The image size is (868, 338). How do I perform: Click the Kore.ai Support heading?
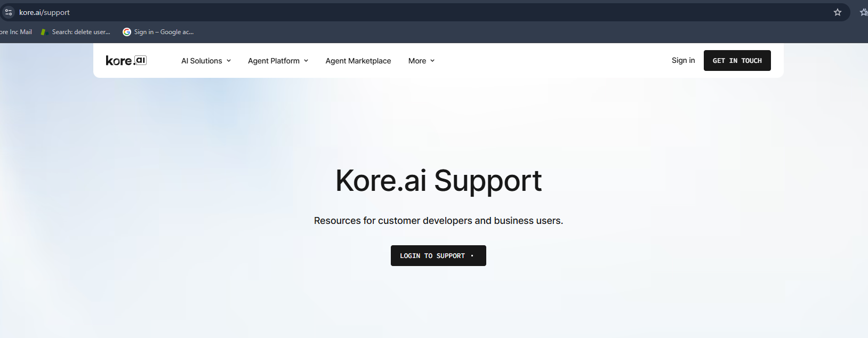pos(438,181)
